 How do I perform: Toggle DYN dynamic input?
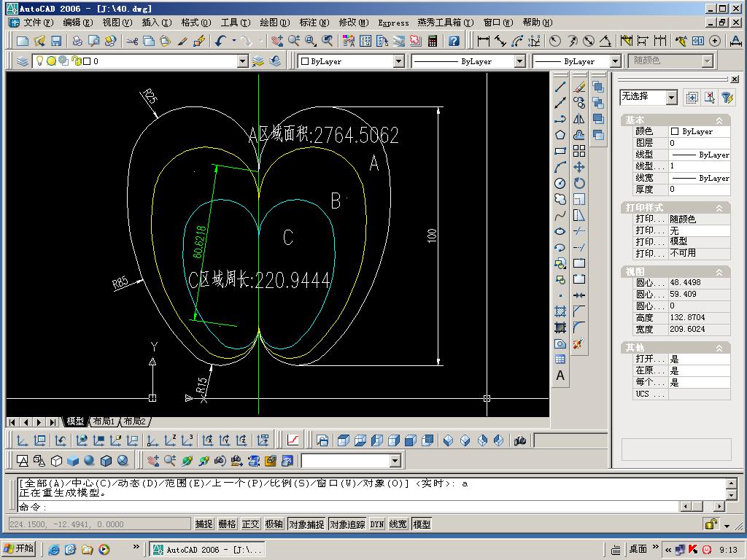click(x=377, y=524)
